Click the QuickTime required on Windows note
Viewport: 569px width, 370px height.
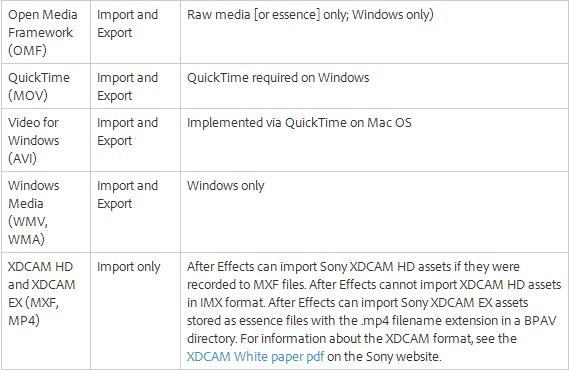(278, 78)
